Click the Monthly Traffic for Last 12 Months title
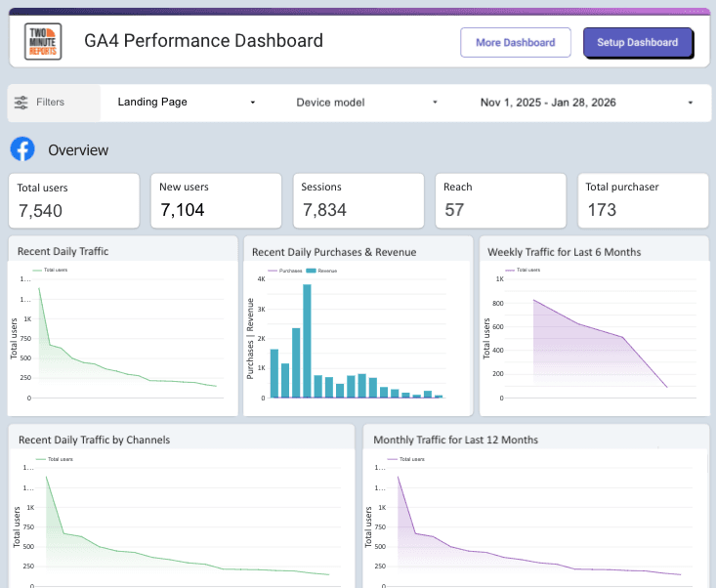 tap(455, 440)
